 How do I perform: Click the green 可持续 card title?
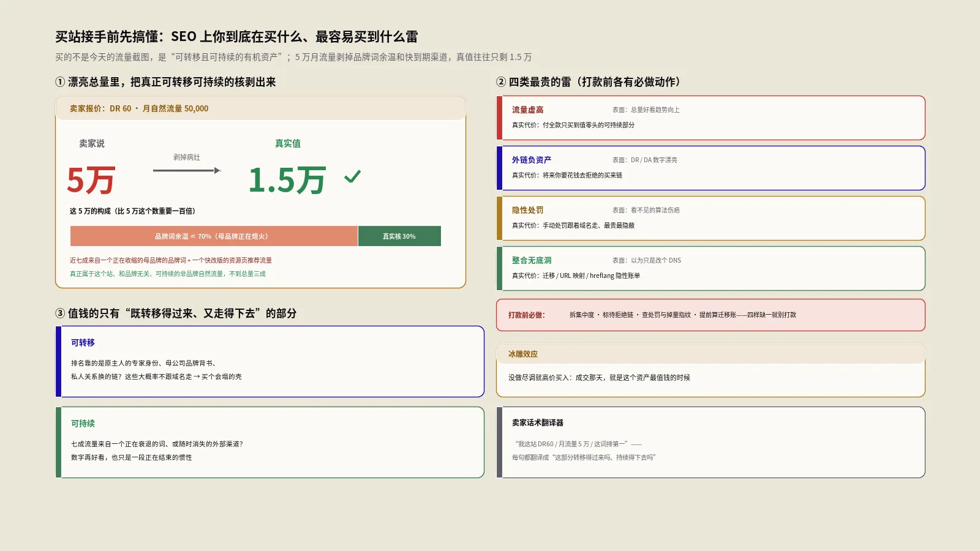click(83, 424)
